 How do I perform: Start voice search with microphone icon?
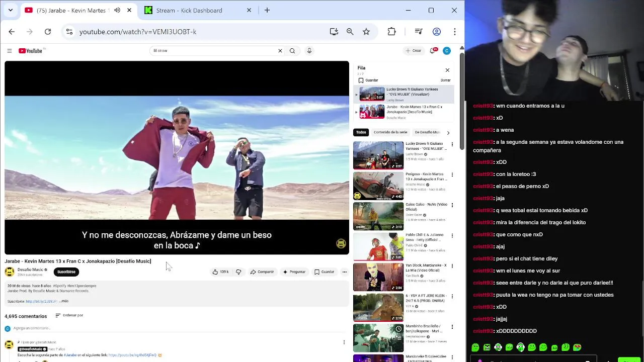(309, 51)
